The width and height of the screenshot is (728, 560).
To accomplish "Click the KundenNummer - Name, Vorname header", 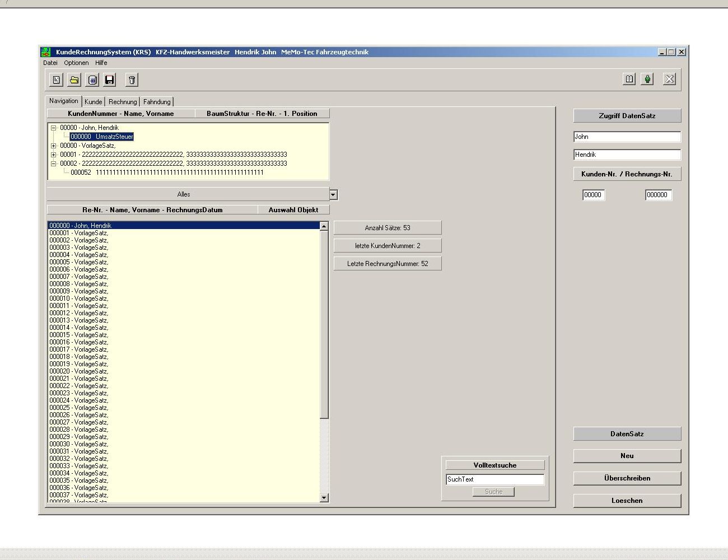I will coord(121,114).
